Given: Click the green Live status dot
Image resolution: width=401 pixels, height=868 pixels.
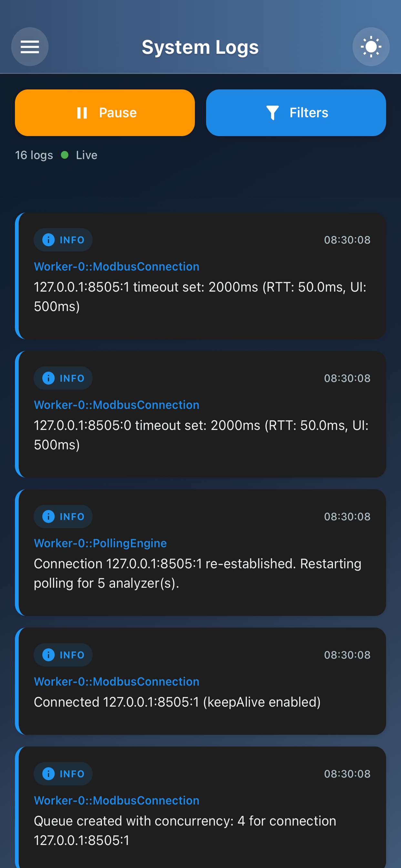Looking at the screenshot, I should point(65,155).
